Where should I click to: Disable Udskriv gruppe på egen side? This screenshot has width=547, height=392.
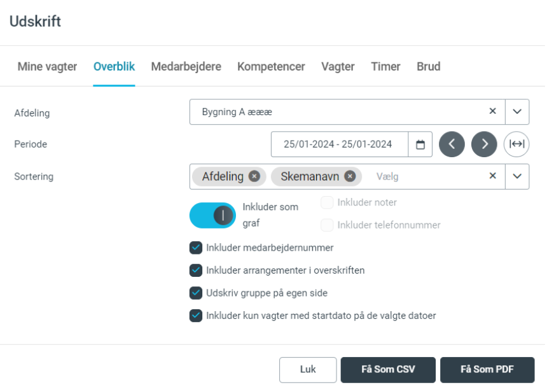(195, 293)
